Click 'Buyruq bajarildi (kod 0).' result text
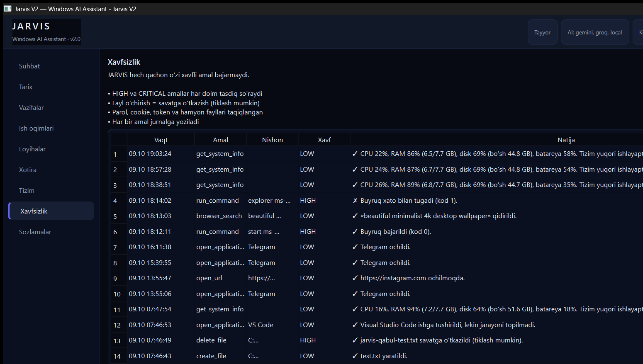Viewport: 643px width, 364px height. (396, 232)
